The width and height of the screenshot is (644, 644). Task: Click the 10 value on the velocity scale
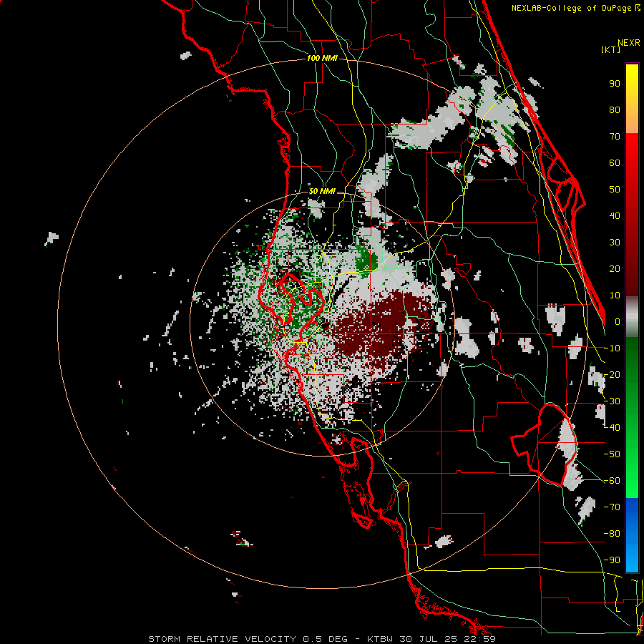[x=615, y=296]
